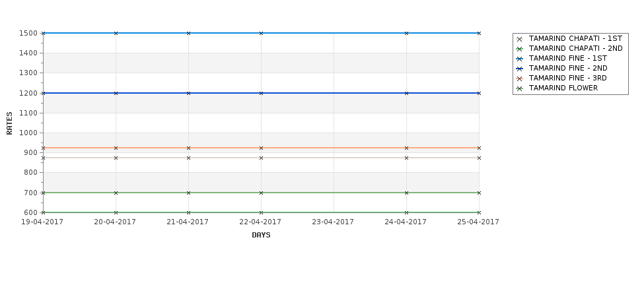Click the Tamarind Flower legend marker
The height and width of the screenshot is (283, 644).
click(x=520, y=88)
